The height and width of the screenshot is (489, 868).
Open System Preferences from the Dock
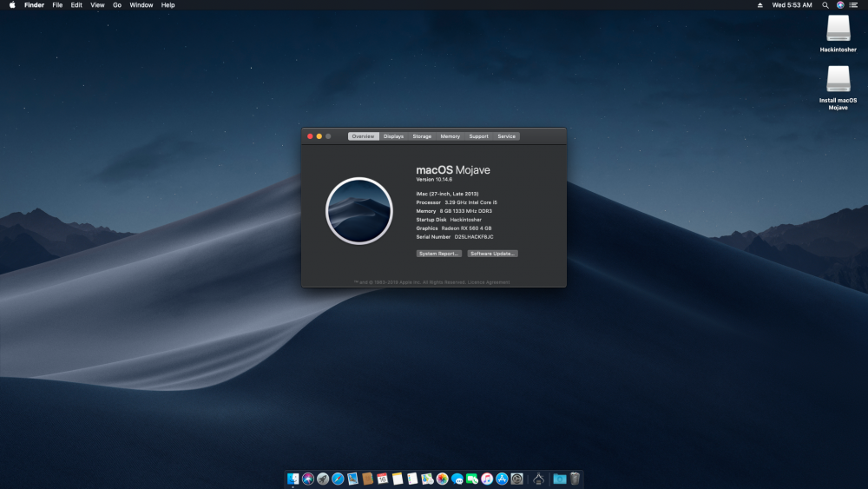pyautogui.click(x=516, y=479)
